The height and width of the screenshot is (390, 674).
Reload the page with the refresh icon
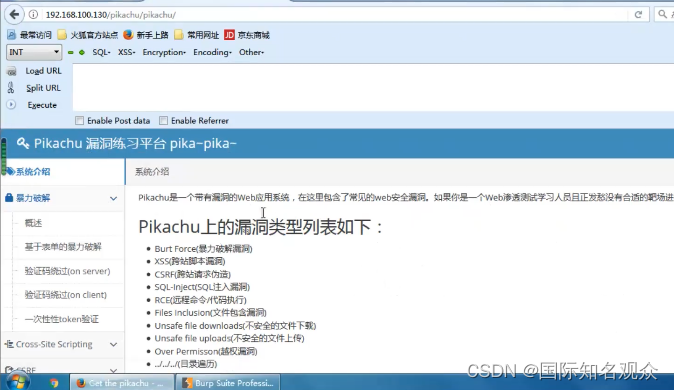pyautogui.click(x=638, y=15)
